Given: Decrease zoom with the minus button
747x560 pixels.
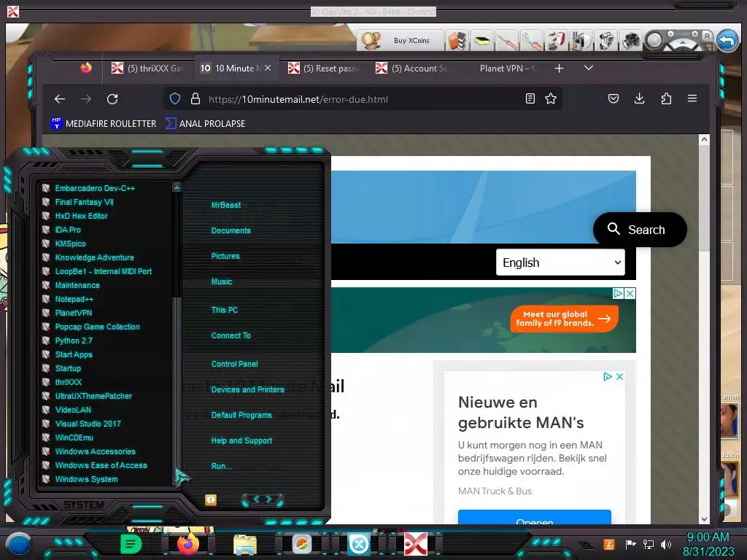Looking at the screenshot, I should 671,34.
